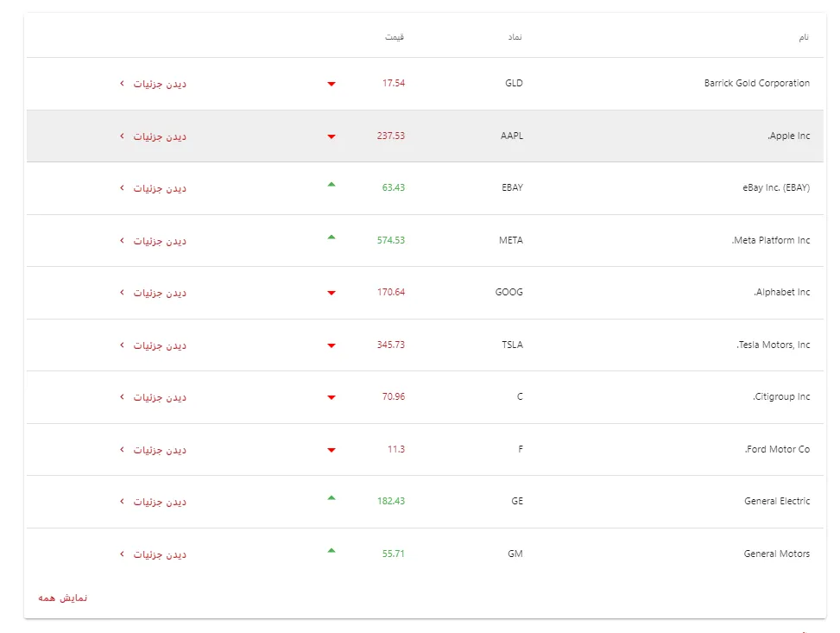Click the red down arrow for Citigroup

(332, 397)
